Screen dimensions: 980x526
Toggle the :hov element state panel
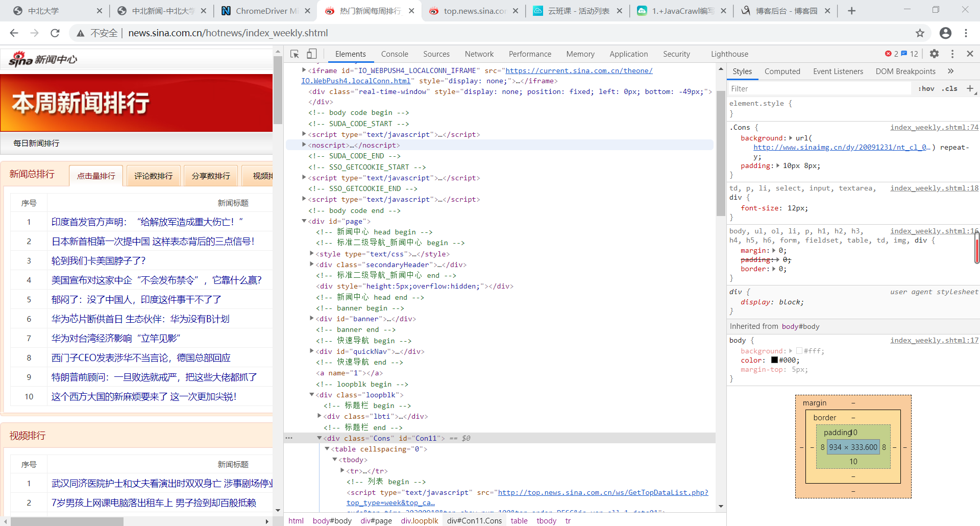tap(926, 88)
